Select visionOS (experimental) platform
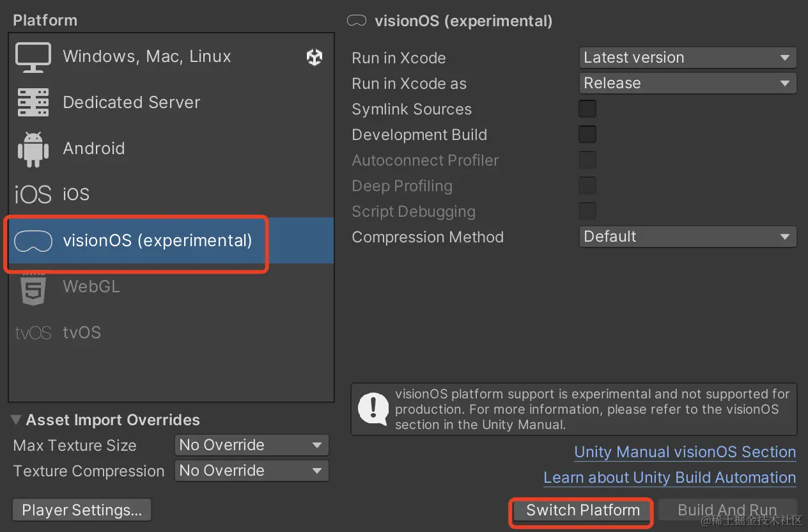 pos(171,240)
